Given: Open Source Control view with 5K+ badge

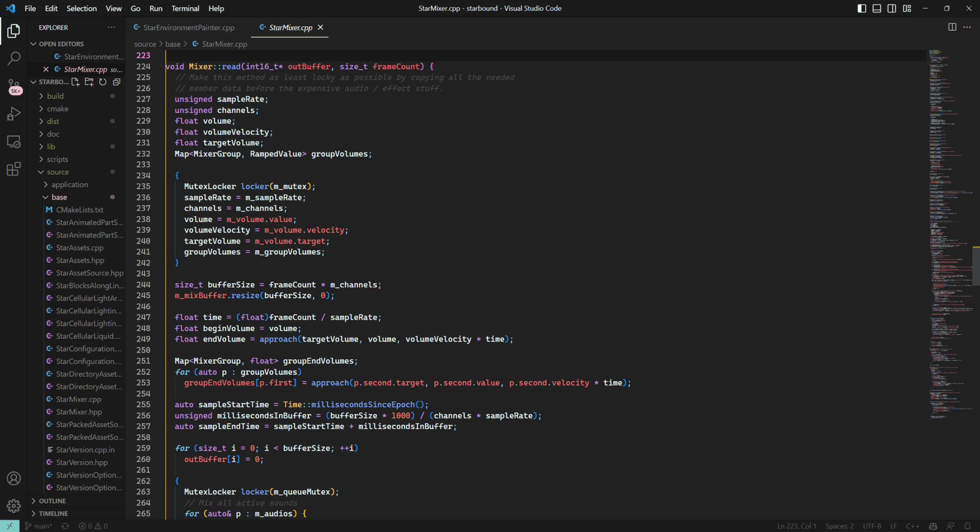Looking at the screenshot, I should click(x=14, y=87).
